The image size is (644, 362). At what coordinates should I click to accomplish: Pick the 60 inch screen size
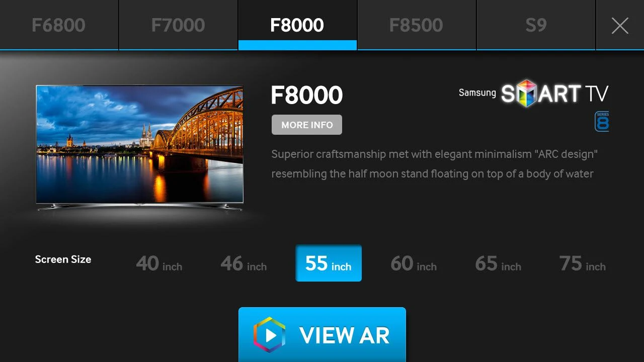pyautogui.click(x=414, y=263)
